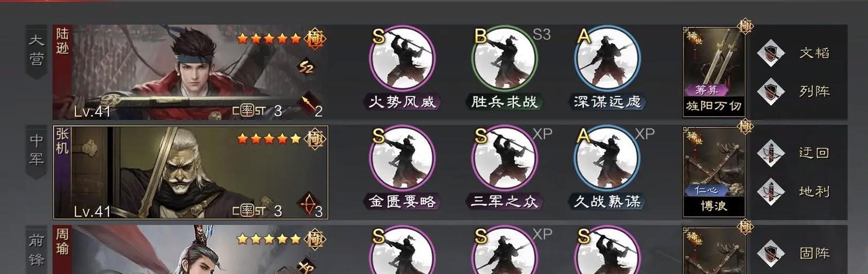Open the 旌阳万仞 equipment card
This screenshot has height=274, width=868.
tap(714, 72)
